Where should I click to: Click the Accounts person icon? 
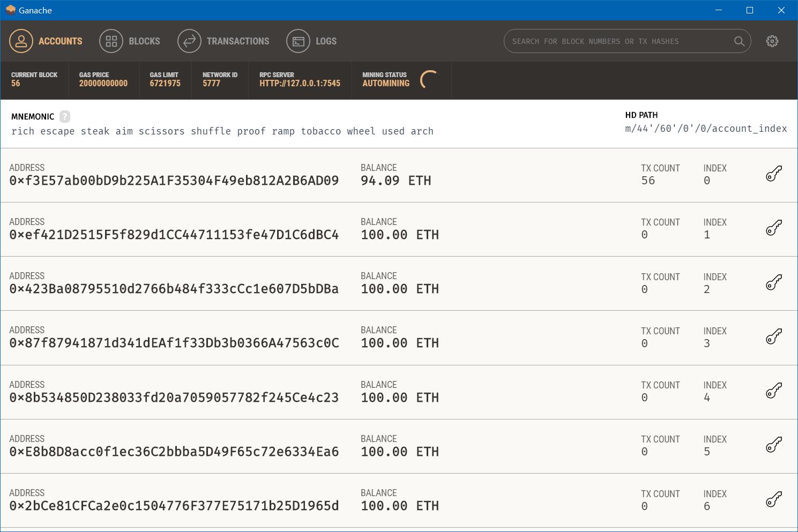coord(21,41)
